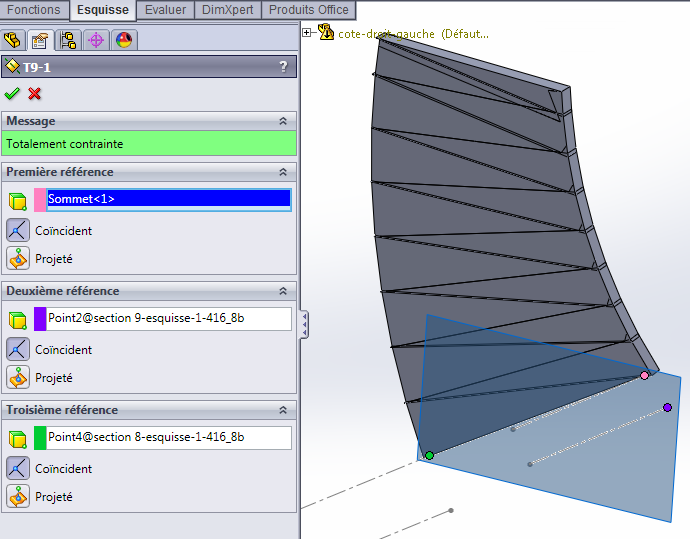The height and width of the screenshot is (539, 690).
Task: Click the panel splitter collapse handle
Action: (x=304, y=324)
